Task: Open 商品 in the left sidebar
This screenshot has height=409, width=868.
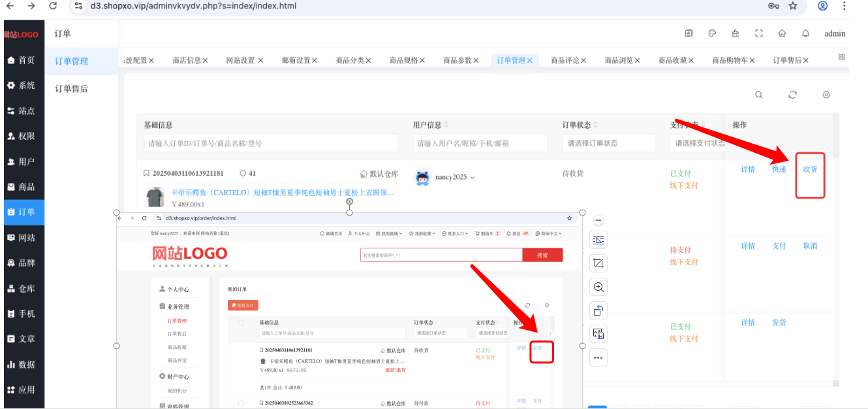Action: (22, 187)
